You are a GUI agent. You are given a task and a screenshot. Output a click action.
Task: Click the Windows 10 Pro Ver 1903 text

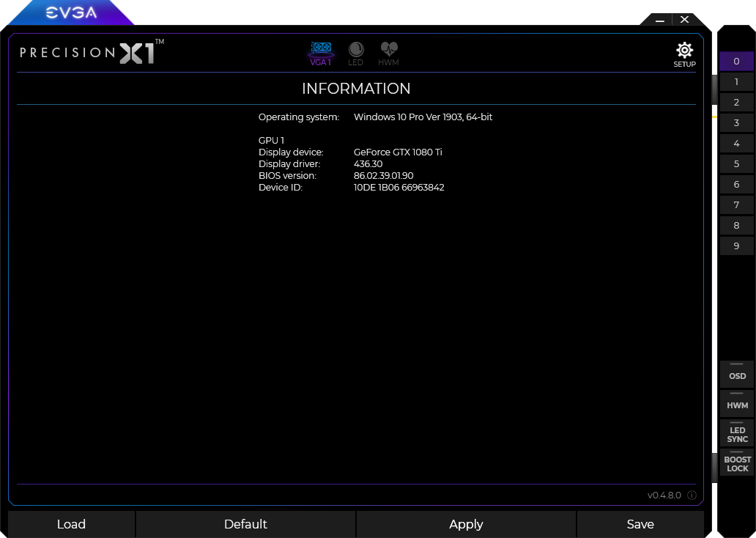coord(423,117)
